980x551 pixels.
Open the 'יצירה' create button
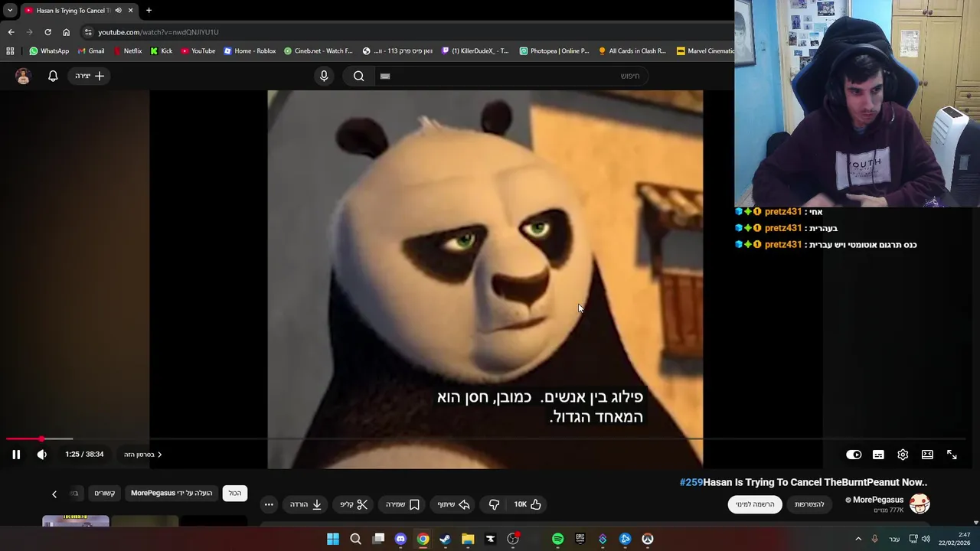click(x=90, y=76)
